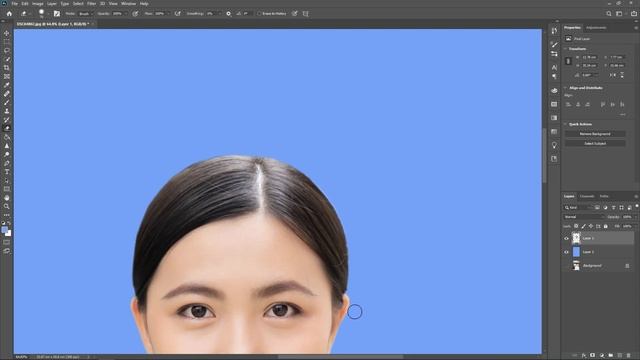
Task: Open the brush settings panel icon
Action: coord(56,13)
